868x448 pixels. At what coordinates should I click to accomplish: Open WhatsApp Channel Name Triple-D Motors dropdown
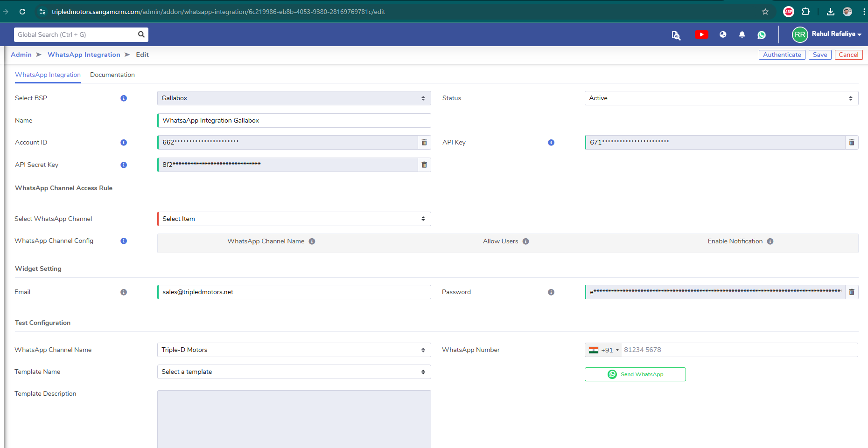point(294,350)
